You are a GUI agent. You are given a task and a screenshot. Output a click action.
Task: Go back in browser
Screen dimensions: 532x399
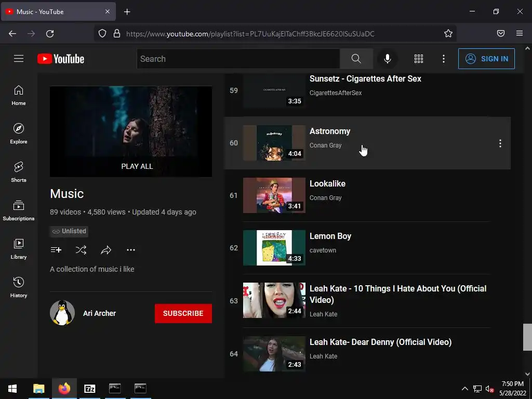12,34
